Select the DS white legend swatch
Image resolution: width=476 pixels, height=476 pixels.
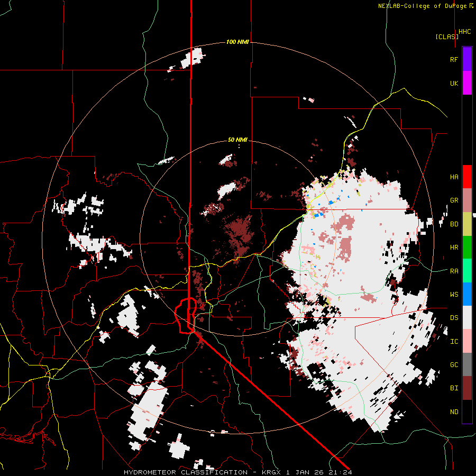467,318
